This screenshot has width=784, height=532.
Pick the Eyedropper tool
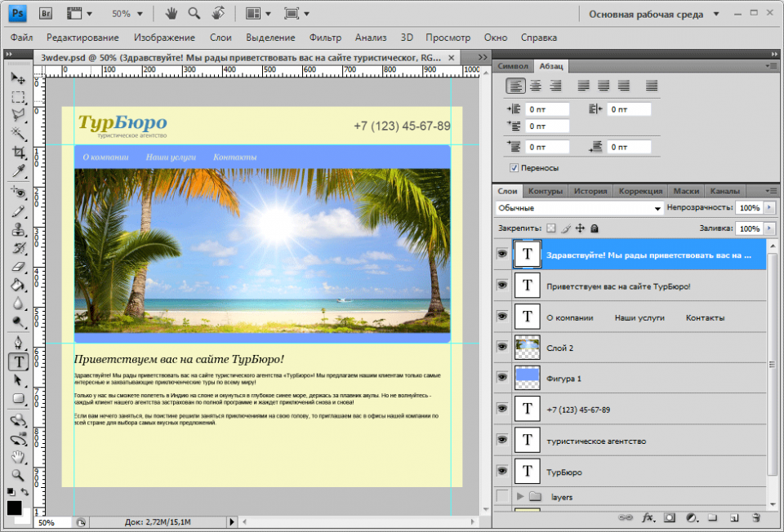pos(18,171)
